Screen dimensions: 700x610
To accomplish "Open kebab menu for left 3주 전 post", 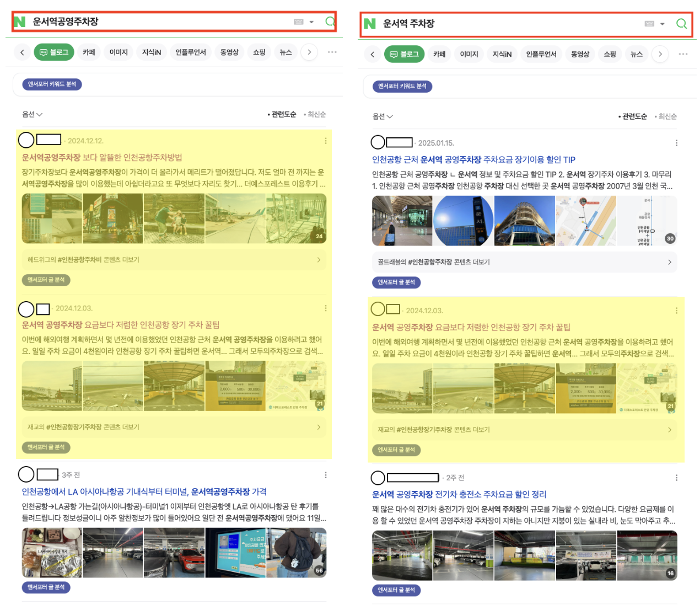I will point(326,475).
